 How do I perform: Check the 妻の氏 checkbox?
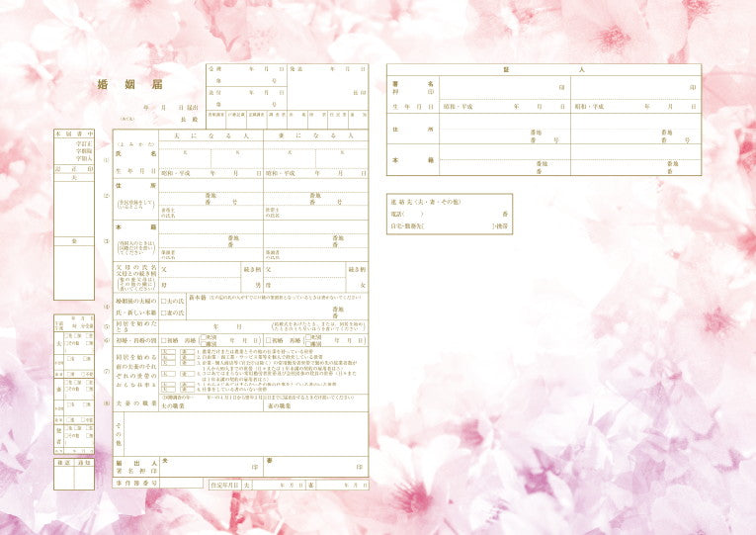click(x=163, y=312)
